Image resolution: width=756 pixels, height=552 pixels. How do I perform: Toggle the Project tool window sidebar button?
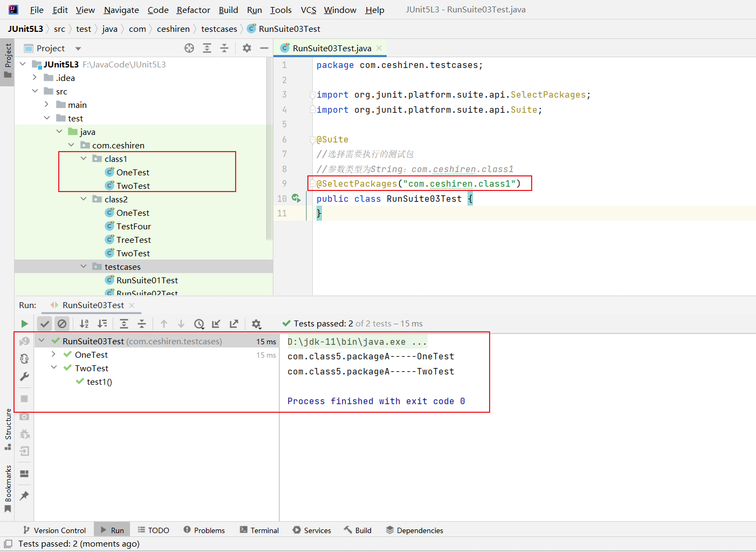pos(8,59)
